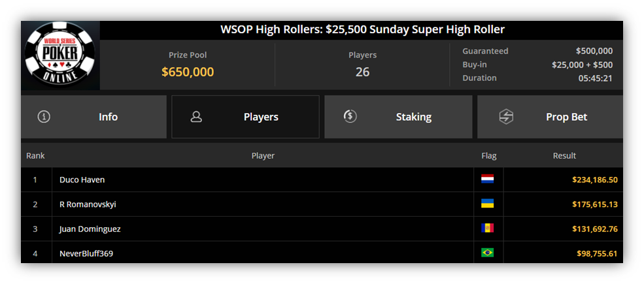Open the Info tab

[93, 117]
